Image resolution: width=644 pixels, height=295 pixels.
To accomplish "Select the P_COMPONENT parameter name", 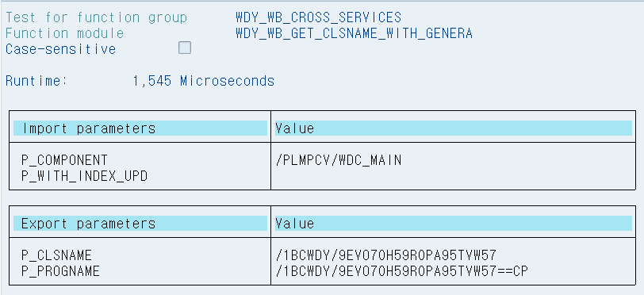I will (x=64, y=160).
